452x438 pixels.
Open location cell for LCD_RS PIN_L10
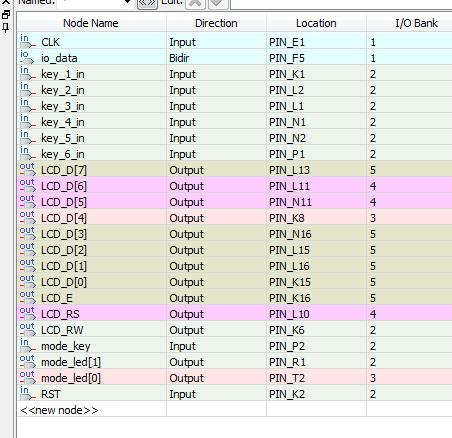[316, 314]
